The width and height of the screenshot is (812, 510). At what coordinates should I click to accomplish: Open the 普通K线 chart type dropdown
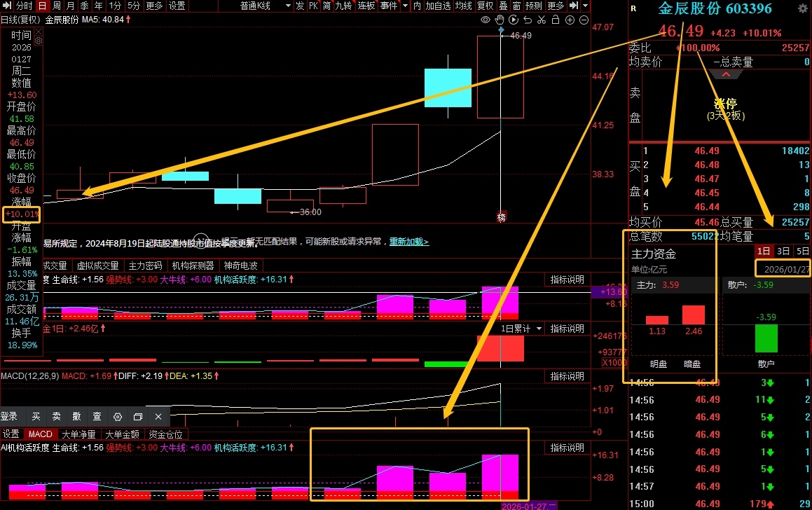click(x=265, y=6)
